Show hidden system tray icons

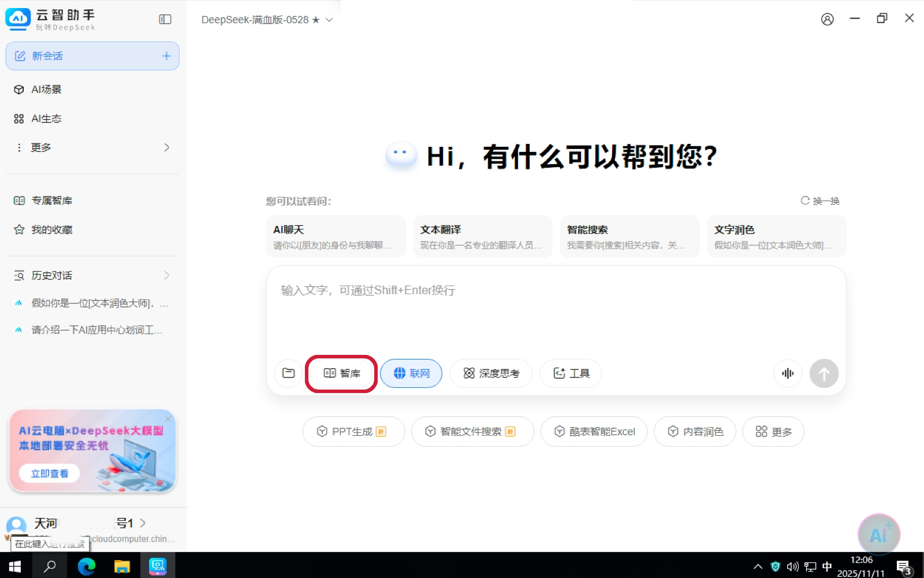coord(758,566)
